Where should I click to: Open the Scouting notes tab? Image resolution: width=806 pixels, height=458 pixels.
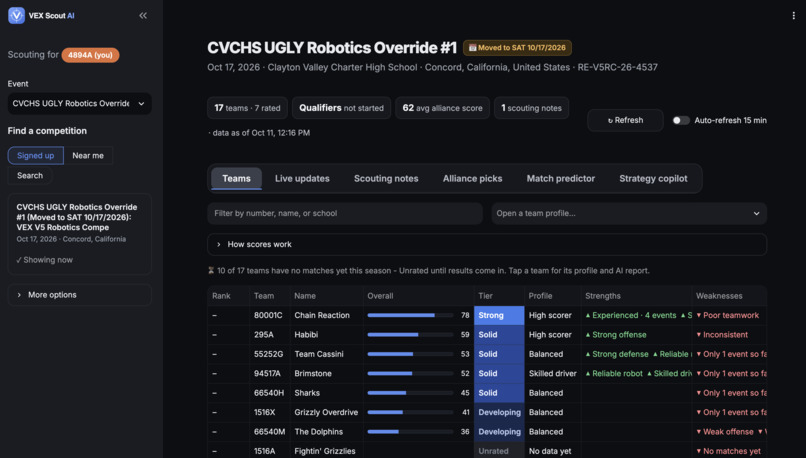pyautogui.click(x=386, y=178)
